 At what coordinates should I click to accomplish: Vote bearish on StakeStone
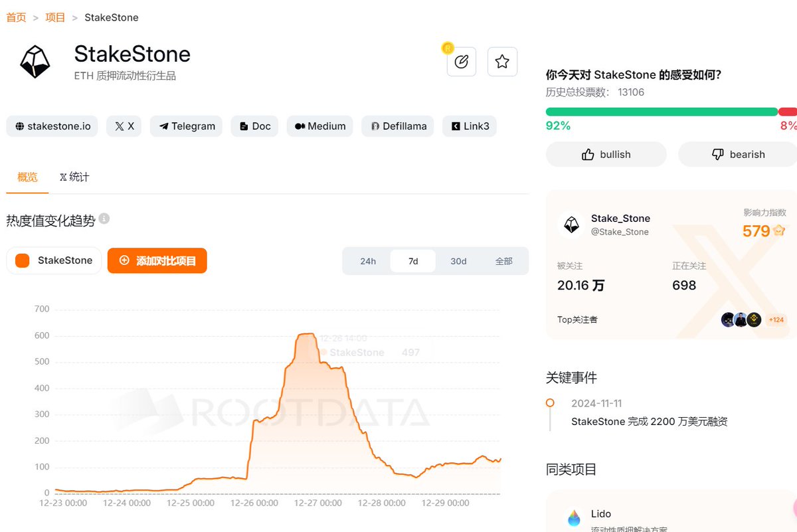pyautogui.click(x=737, y=154)
